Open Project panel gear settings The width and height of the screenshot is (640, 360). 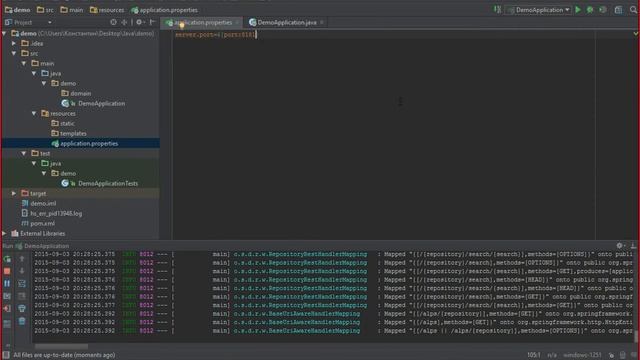click(x=140, y=22)
